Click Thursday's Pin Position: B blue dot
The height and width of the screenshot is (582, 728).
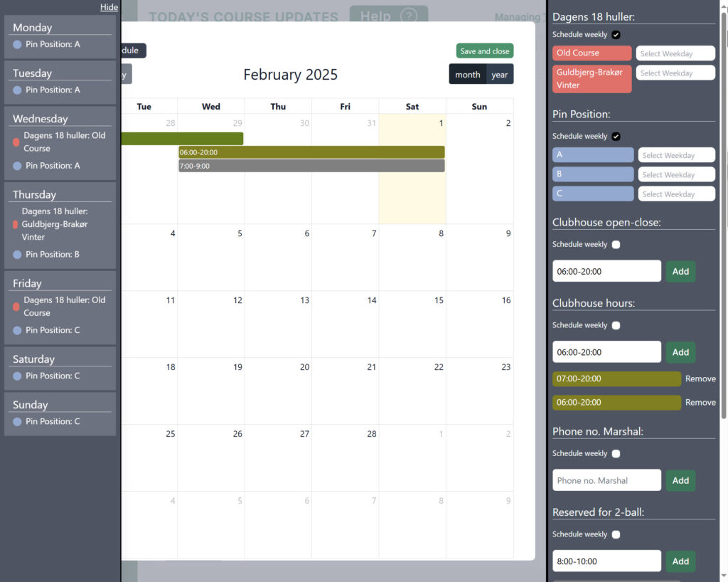(x=17, y=255)
